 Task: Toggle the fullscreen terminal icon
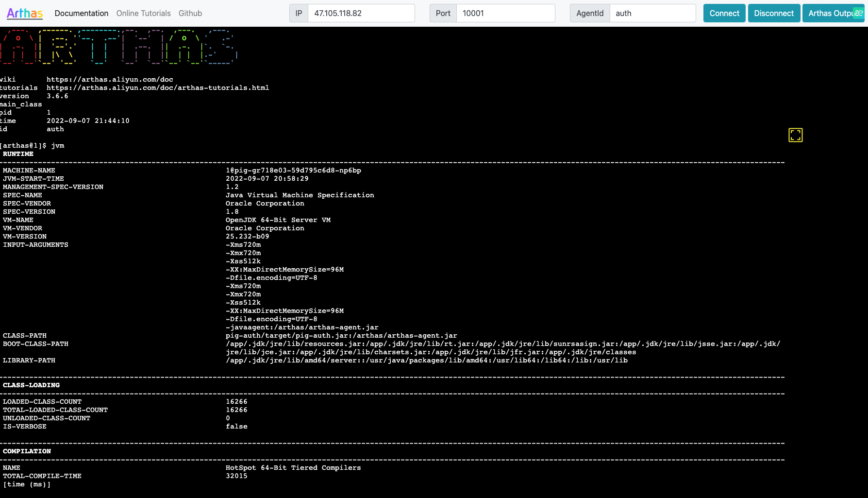click(x=795, y=135)
